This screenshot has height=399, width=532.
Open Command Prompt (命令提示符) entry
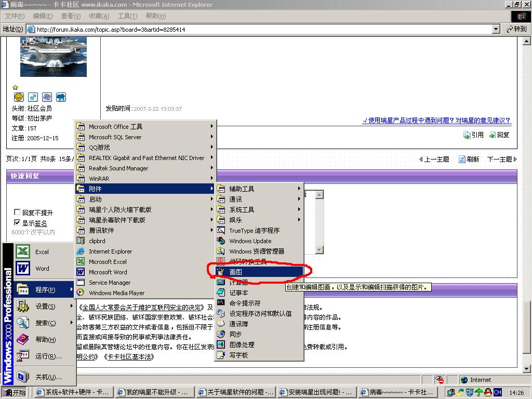click(x=259, y=303)
